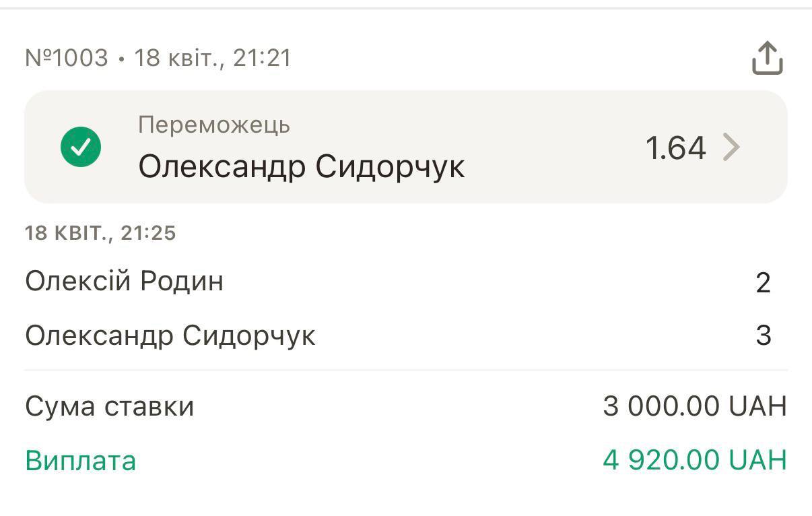Image resolution: width=812 pixels, height=516 pixels.
Task: Click score 3 for Олександр Сидорчук
Action: [x=763, y=335]
